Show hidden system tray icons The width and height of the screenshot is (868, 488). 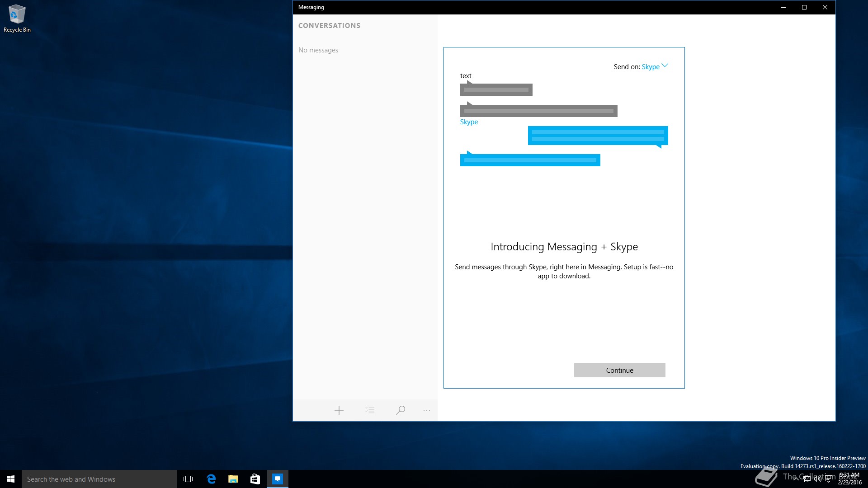click(796, 479)
